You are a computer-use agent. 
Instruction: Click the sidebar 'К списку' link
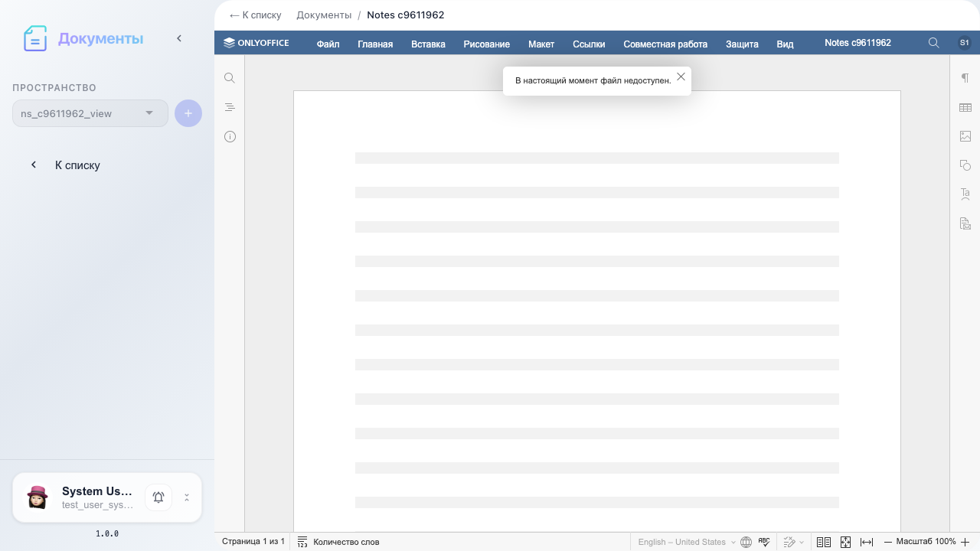(77, 165)
